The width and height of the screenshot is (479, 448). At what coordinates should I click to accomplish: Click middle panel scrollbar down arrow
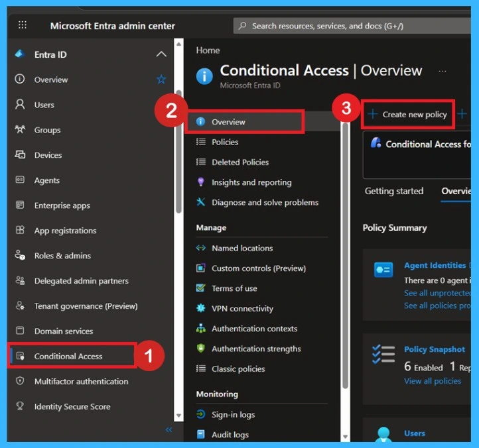(x=345, y=437)
